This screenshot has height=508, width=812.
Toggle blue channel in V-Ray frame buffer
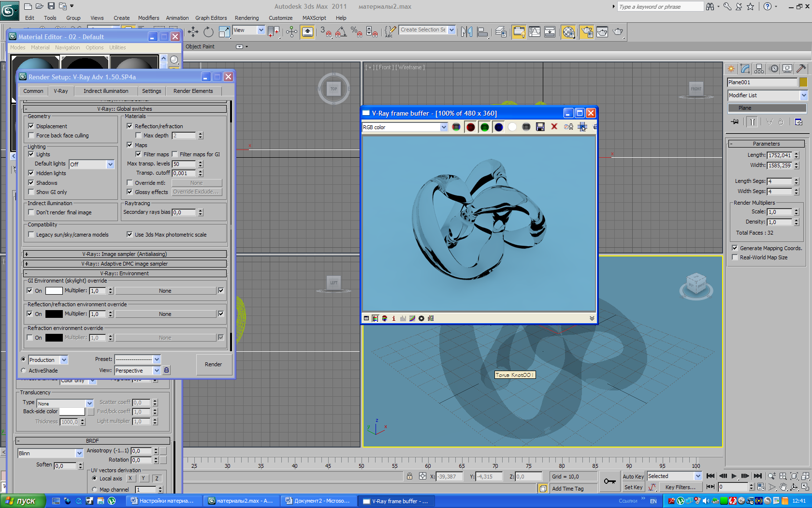click(498, 127)
